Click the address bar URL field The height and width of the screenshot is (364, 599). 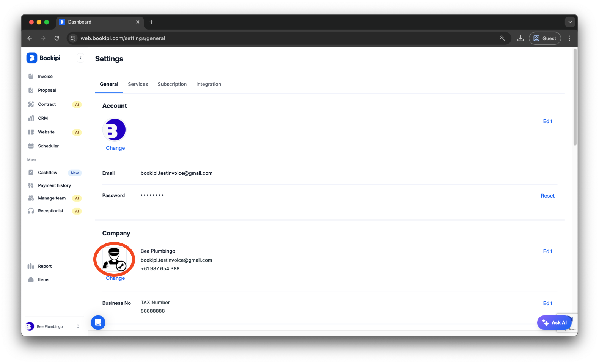(x=288, y=38)
